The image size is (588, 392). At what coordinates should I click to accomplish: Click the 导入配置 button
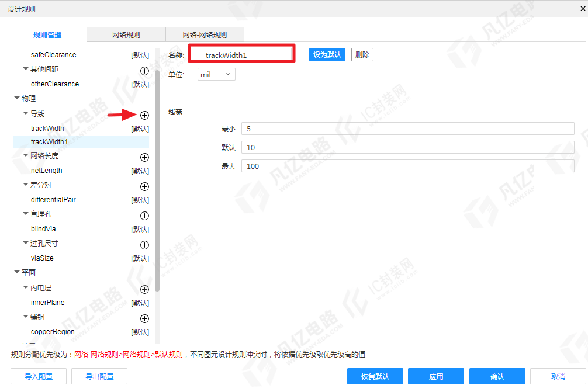pyautogui.click(x=39, y=376)
